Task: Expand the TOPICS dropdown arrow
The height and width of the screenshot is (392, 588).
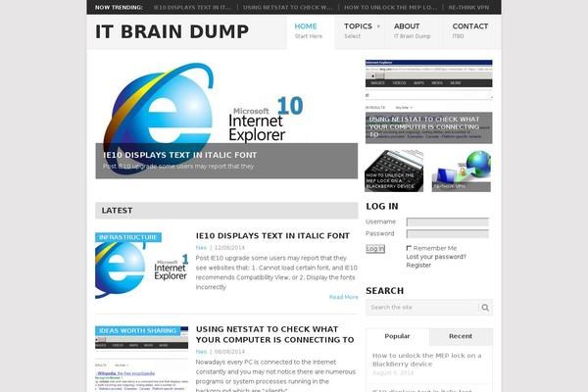Action: pos(378,26)
